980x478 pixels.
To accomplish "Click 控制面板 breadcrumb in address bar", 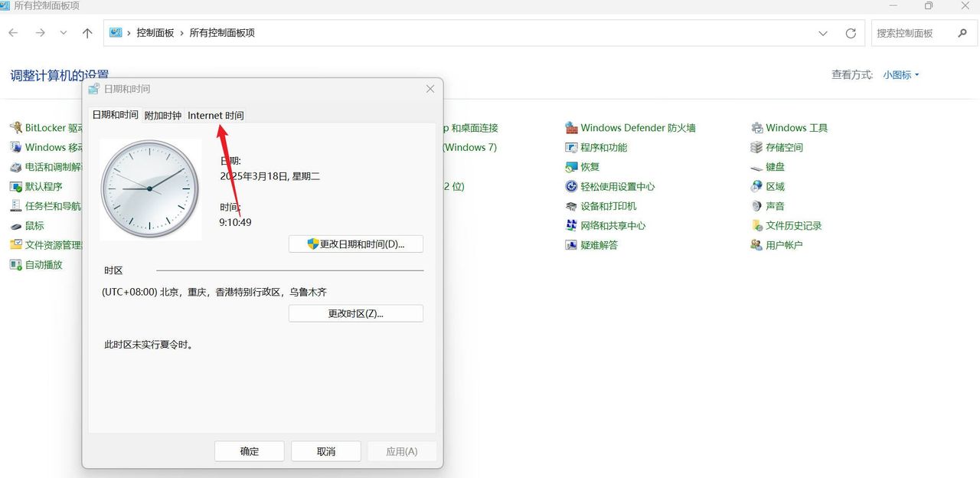I will [x=155, y=33].
